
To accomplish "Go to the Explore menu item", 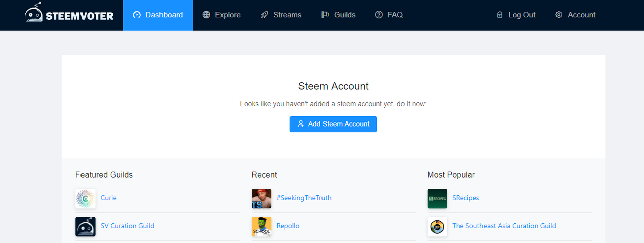I will pyautogui.click(x=221, y=15).
